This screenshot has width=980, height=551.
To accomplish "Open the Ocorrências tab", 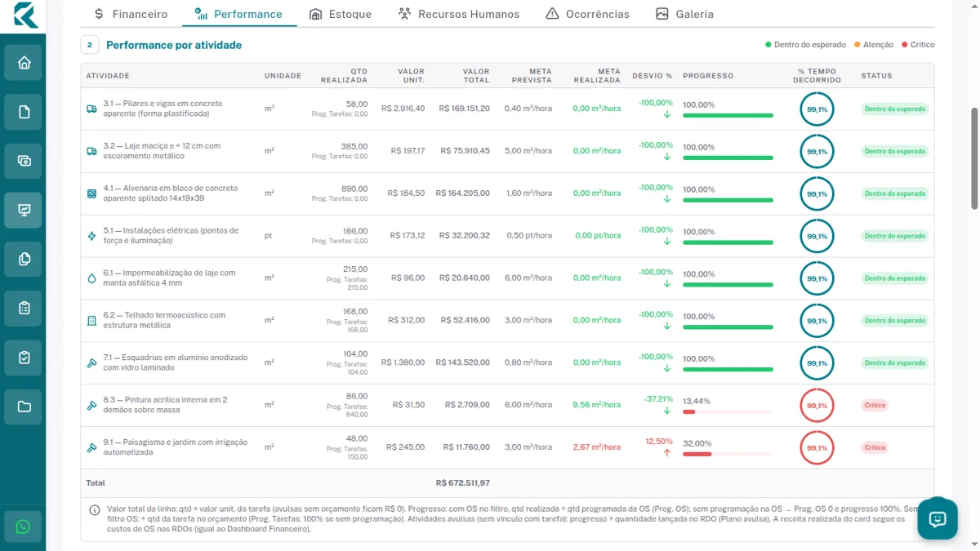I will (x=587, y=14).
